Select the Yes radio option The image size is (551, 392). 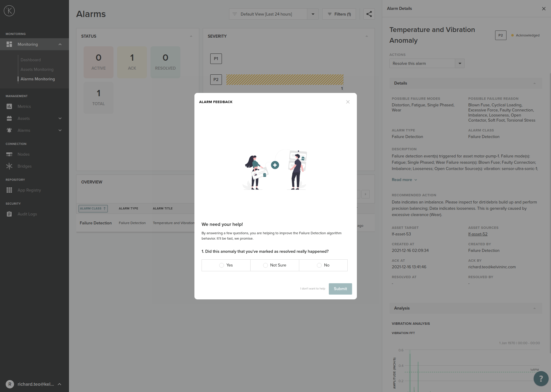pos(222,265)
